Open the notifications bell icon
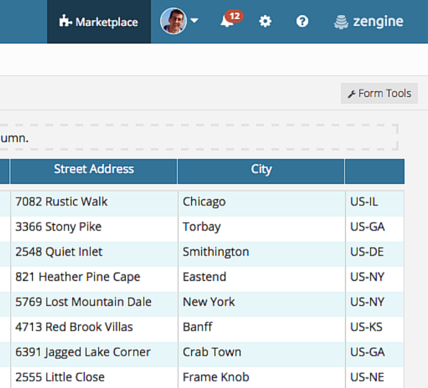The height and width of the screenshot is (388, 428). pos(227,22)
